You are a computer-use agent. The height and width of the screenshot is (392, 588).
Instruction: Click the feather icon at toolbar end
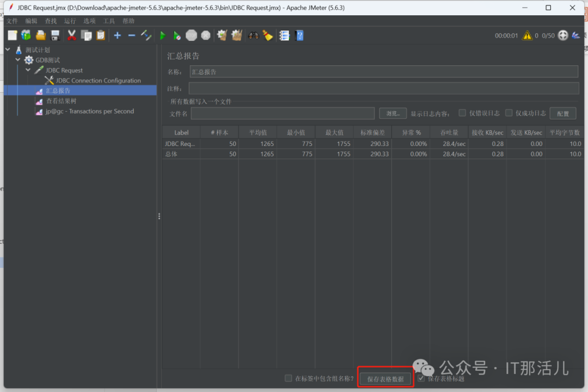(x=575, y=35)
